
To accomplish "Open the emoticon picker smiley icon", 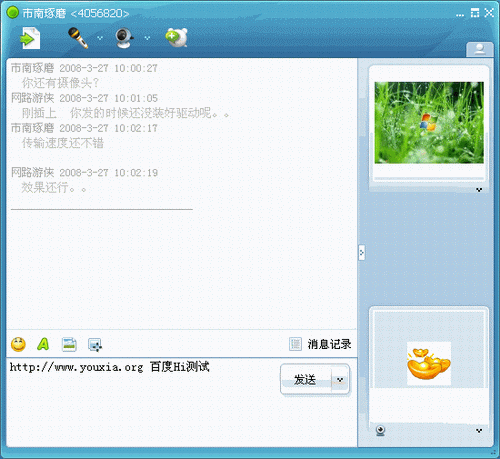I will [18, 344].
